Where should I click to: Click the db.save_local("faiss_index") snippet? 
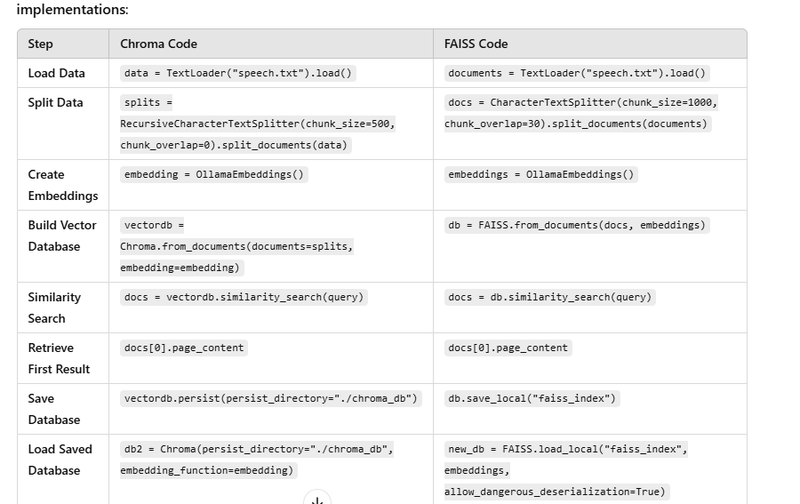point(532,398)
